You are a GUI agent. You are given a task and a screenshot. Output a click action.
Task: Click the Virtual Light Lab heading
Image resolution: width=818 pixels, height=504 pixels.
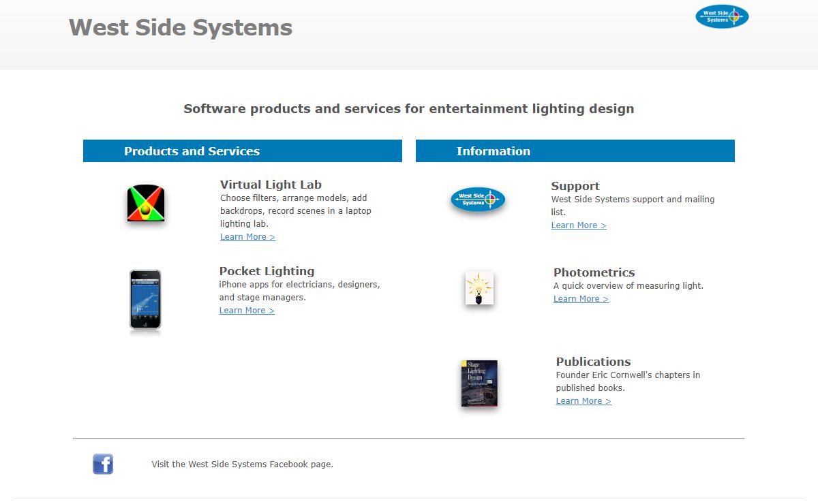pos(271,185)
